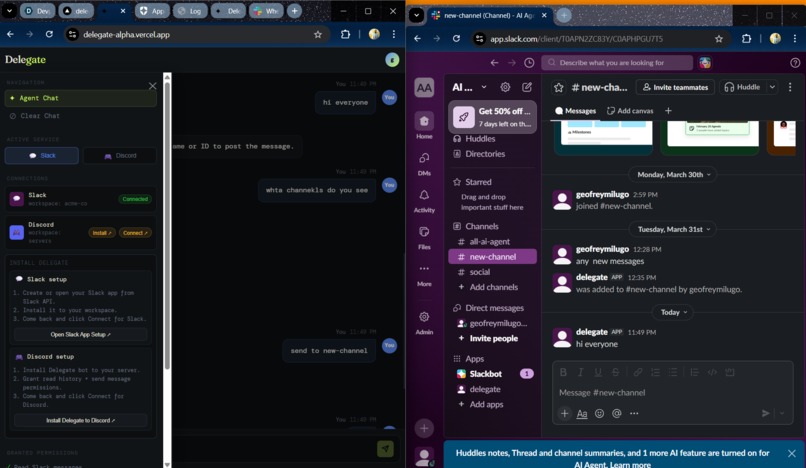Click the Discord Connect button

(135, 233)
